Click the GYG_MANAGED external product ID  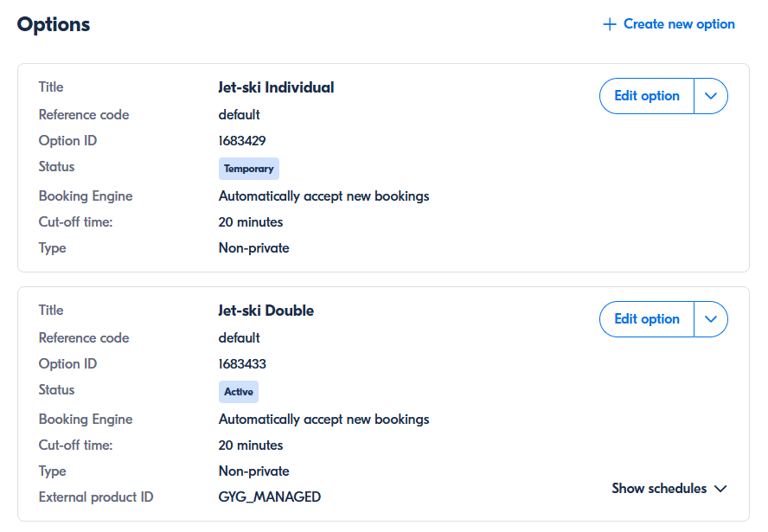point(270,497)
